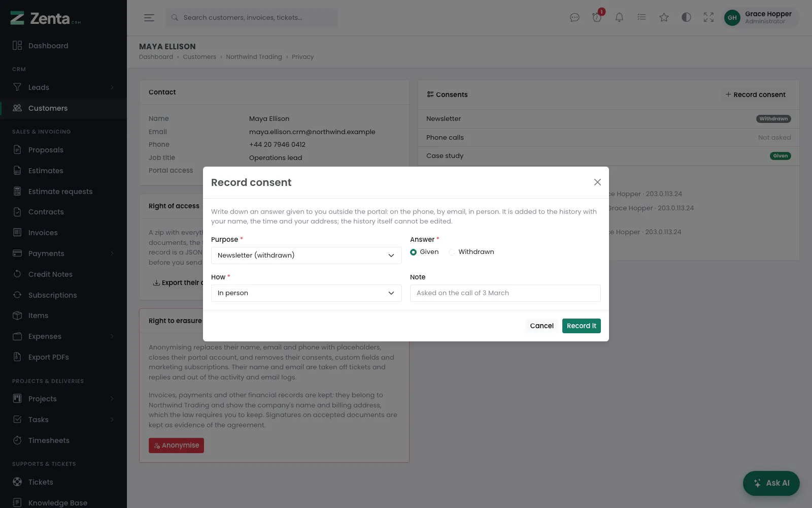The height and width of the screenshot is (508, 812).
Task: Click the Items sidebar icon
Action: pyautogui.click(x=17, y=315)
